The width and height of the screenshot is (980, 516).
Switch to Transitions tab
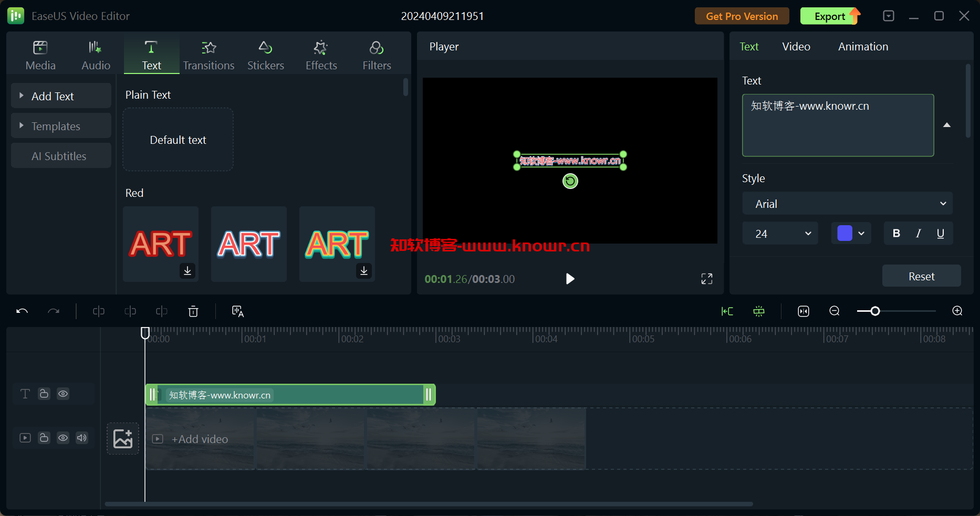click(208, 55)
